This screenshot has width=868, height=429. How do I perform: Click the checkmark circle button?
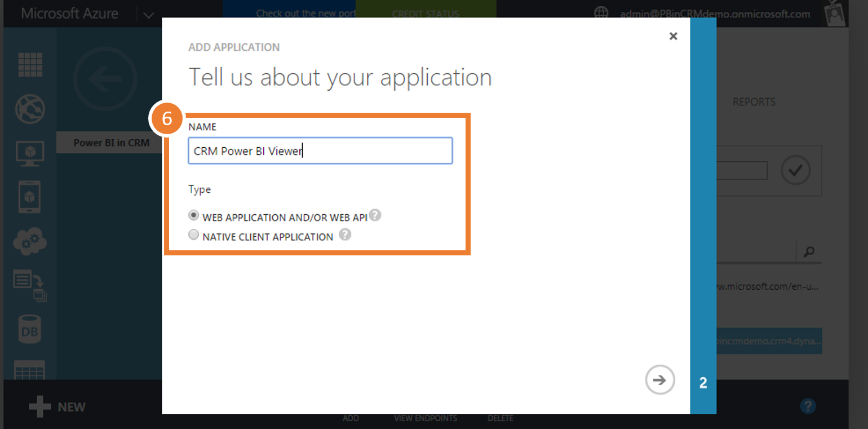[x=795, y=171]
